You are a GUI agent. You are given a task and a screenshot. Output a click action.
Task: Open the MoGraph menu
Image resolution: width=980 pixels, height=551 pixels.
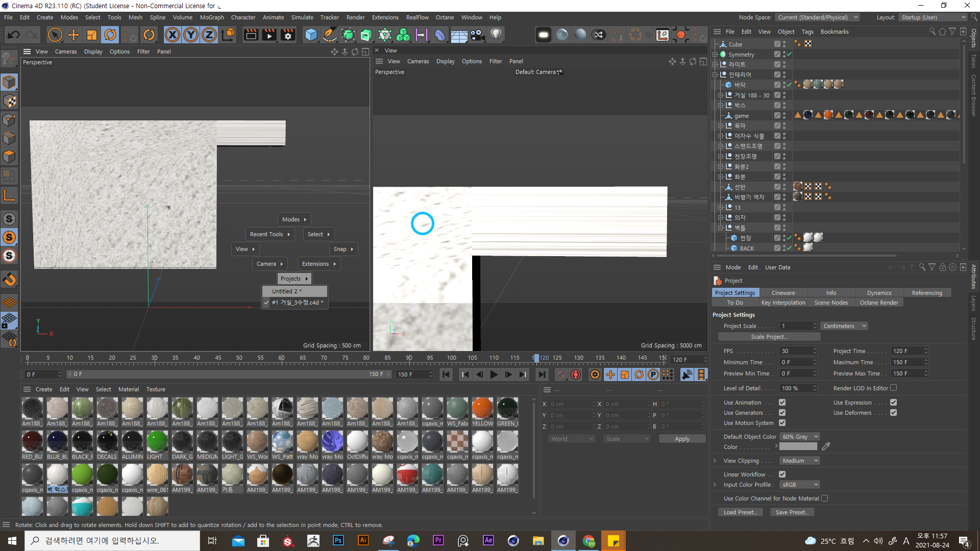point(212,17)
